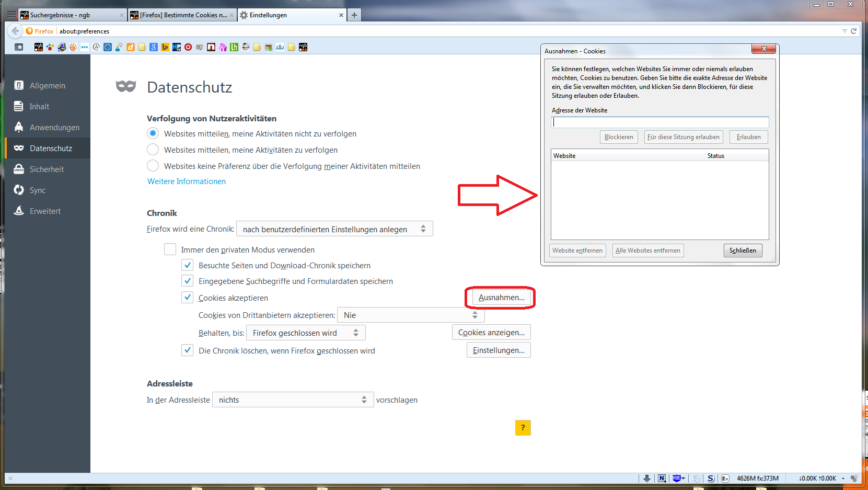Open the new tab plus button
The height and width of the screenshot is (490, 868).
point(354,15)
